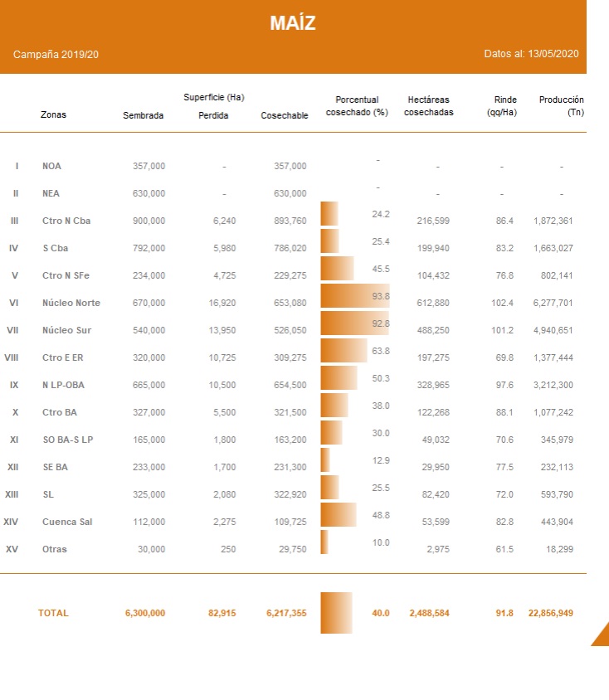Image resolution: width=609 pixels, height=700 pixels.
Task: Click the Porcentual cosechado (%) header
Action: (357, 105)
